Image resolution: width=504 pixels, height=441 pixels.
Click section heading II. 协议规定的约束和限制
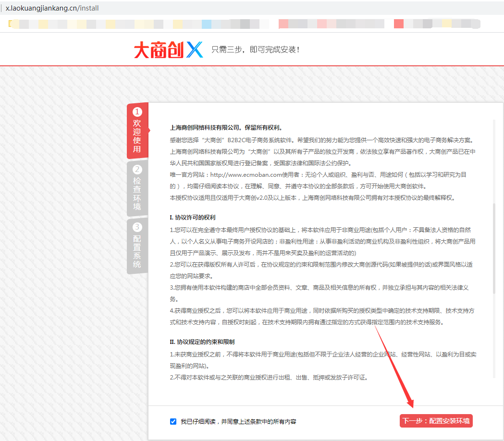(x=202, y=342)
